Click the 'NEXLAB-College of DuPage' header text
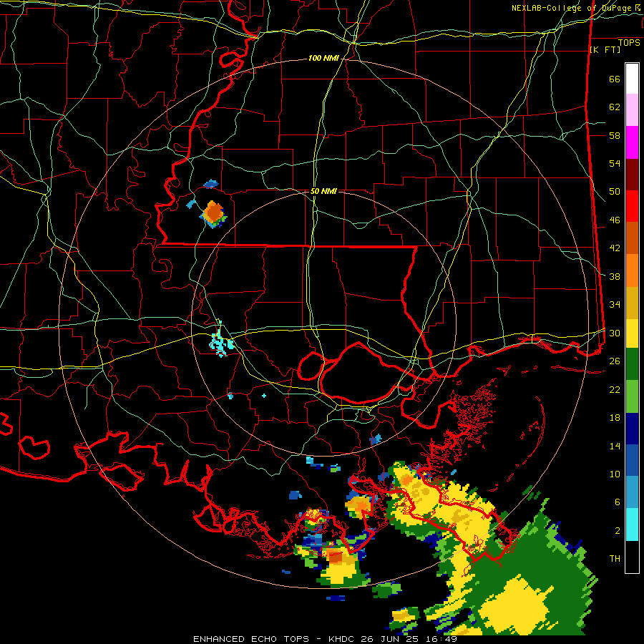The height and width of the screenshot is (644, 644). [x=572, y=8]
